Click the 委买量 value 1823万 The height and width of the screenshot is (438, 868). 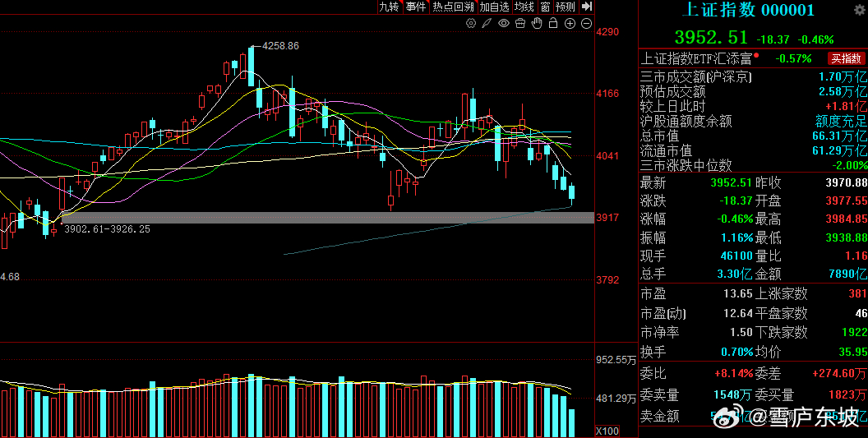[847, 394]
